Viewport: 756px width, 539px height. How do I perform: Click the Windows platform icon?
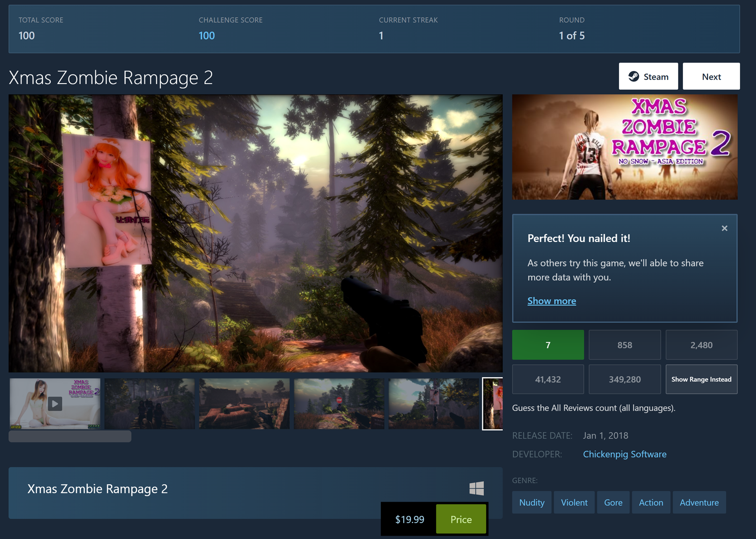tap(477, 488)
